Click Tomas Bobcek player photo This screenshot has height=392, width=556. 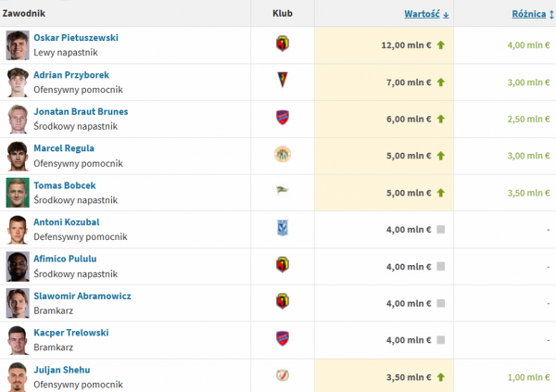tap(18, 193)
